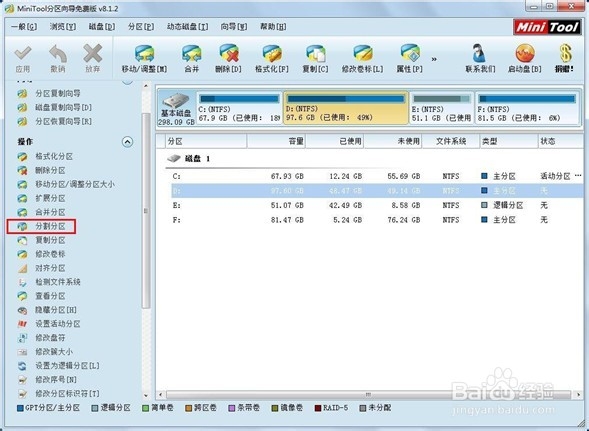The width and height of the screenshot is (589, 431).
Task: Click the 联系我们 contact icon
Action: click(x=479, y=53)
